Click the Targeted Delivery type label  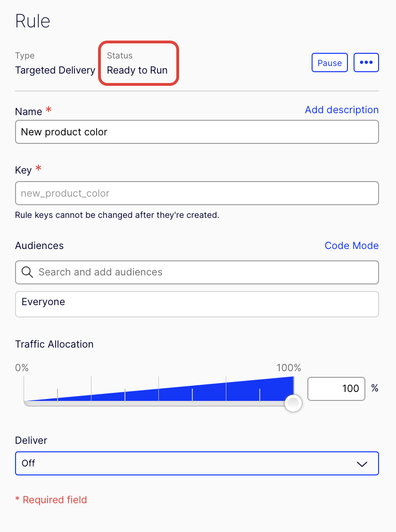(x=55, y=70)
